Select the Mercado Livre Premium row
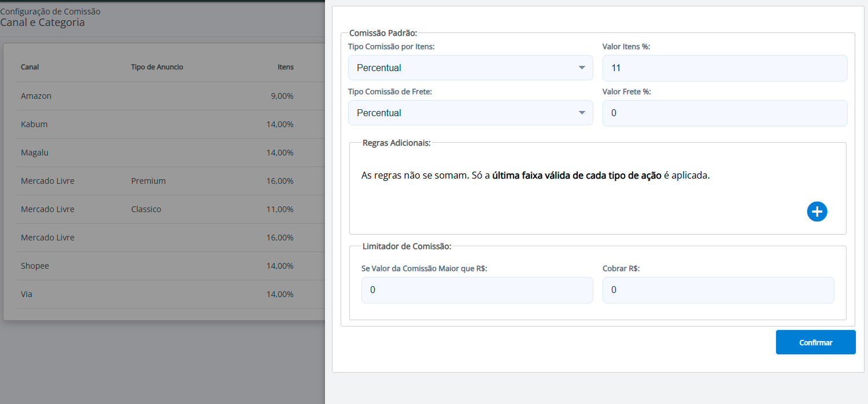 (170, 181)
